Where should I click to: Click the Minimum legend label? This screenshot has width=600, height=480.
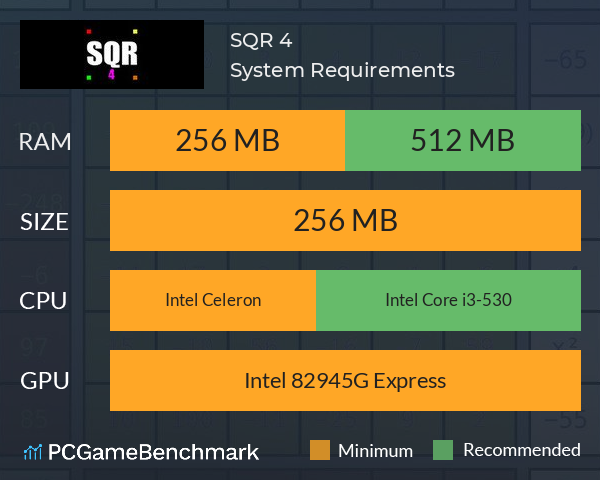point(375,451)
